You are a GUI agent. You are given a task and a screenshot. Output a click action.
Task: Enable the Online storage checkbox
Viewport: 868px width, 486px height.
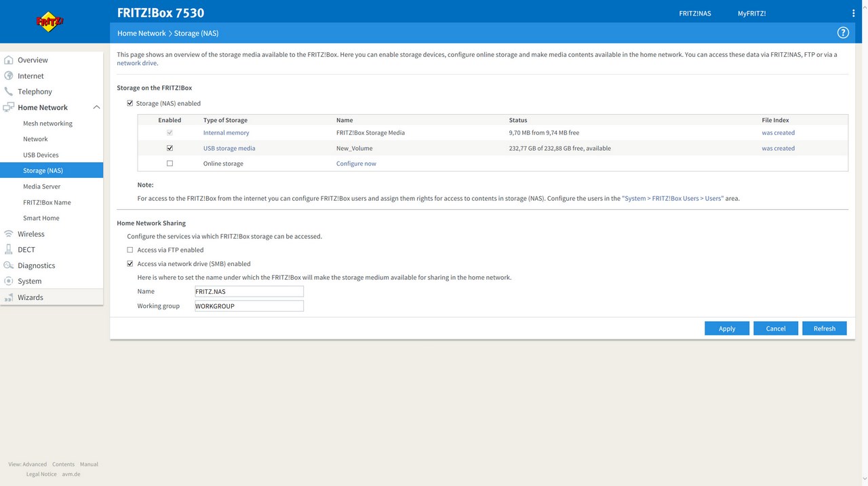[170, 164]
